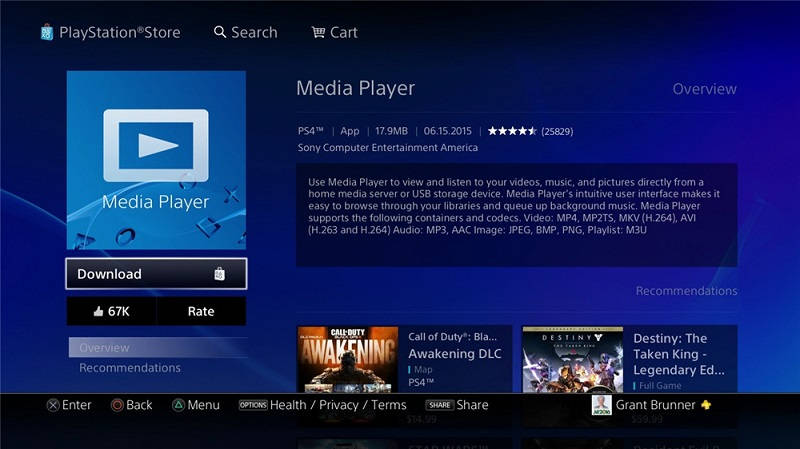Viewport: 800px width, 449px height.
Task: Click the 17.9MB file size text
Action: click(x=391, y=131)
